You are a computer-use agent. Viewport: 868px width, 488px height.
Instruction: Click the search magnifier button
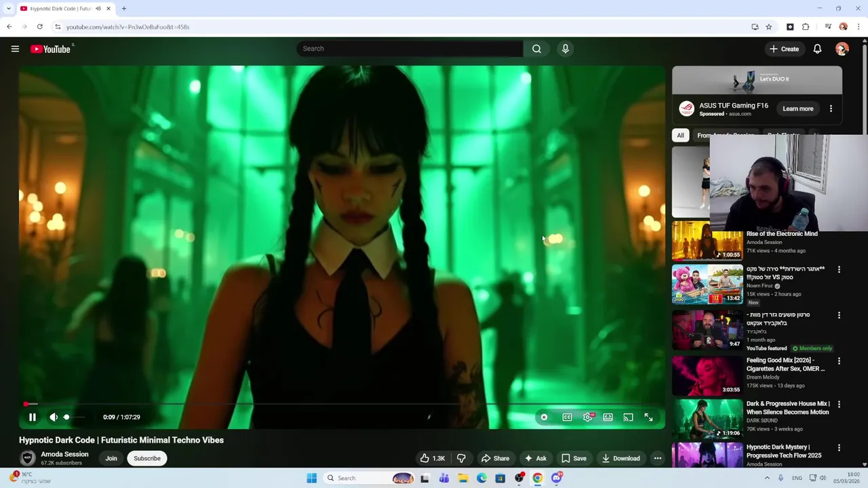536,49
